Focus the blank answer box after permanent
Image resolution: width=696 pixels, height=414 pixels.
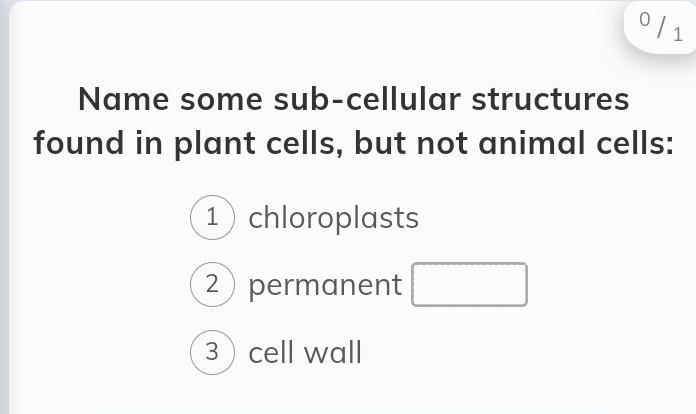click(x=469, y=285)
